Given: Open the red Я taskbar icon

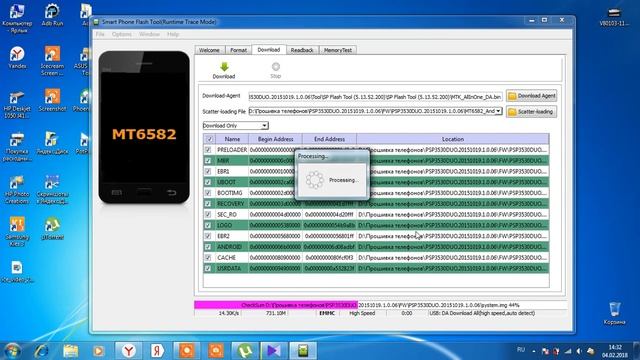Looking at the screenshot, I should [x=157, y=351].
